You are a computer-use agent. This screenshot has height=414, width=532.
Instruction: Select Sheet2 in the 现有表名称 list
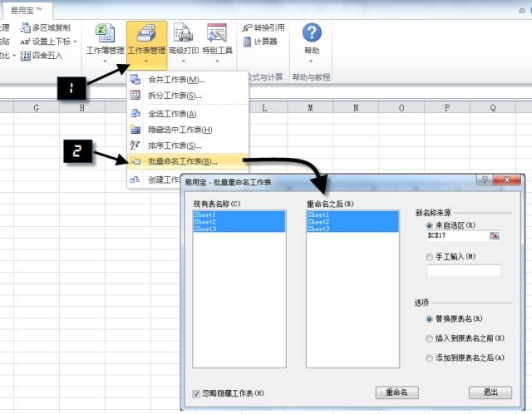239,222
